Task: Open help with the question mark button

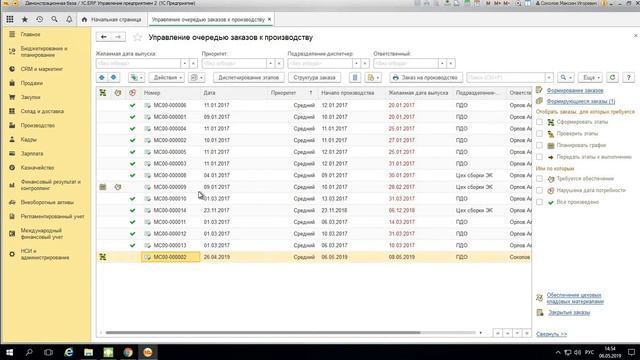Action: tap(629, 78)
